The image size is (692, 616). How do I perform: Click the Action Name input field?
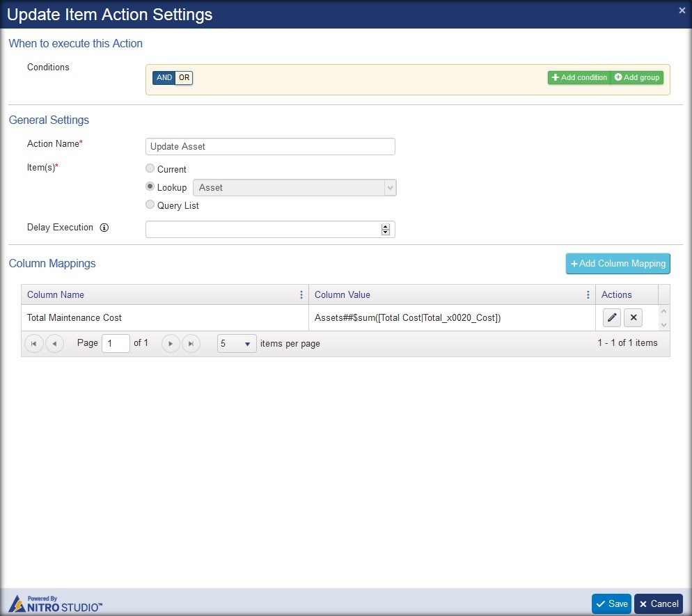(270, 146)
